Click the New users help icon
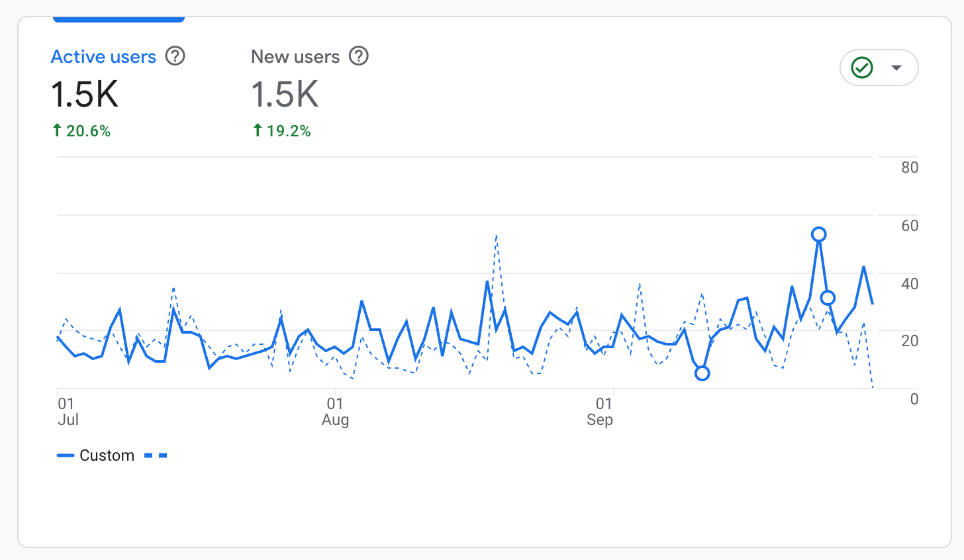The image size is (964, 560). [358, 56]
